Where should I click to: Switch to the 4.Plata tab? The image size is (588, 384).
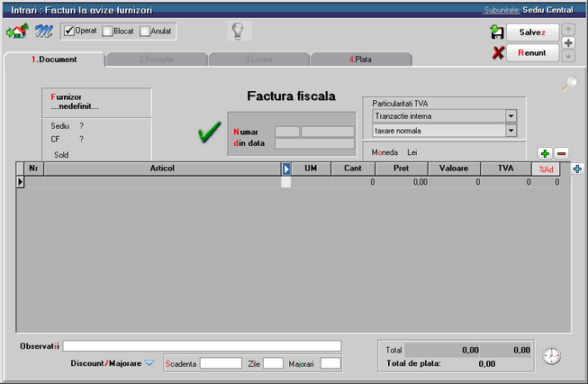point(361,59)
